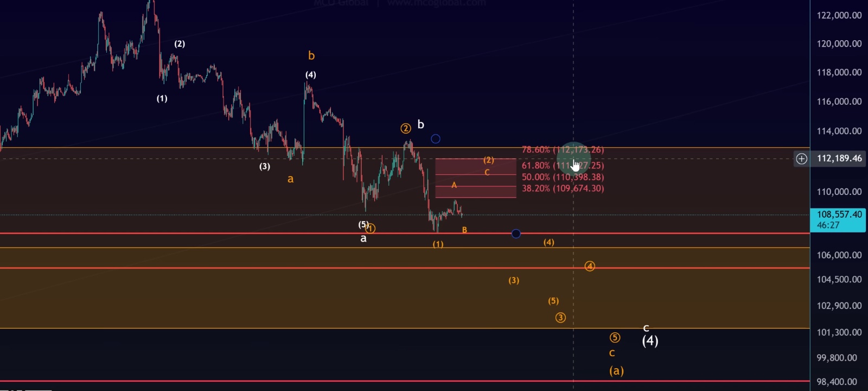Click the circled orange 1 wave marker
This screenshot has width=868, height=391.
tap(371, 229)
